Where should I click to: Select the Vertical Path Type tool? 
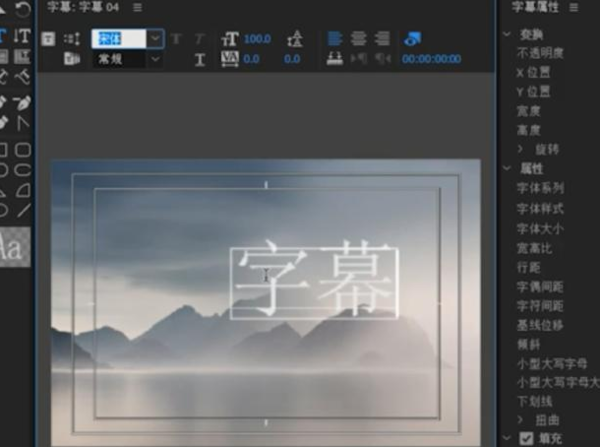coord(22,78)
